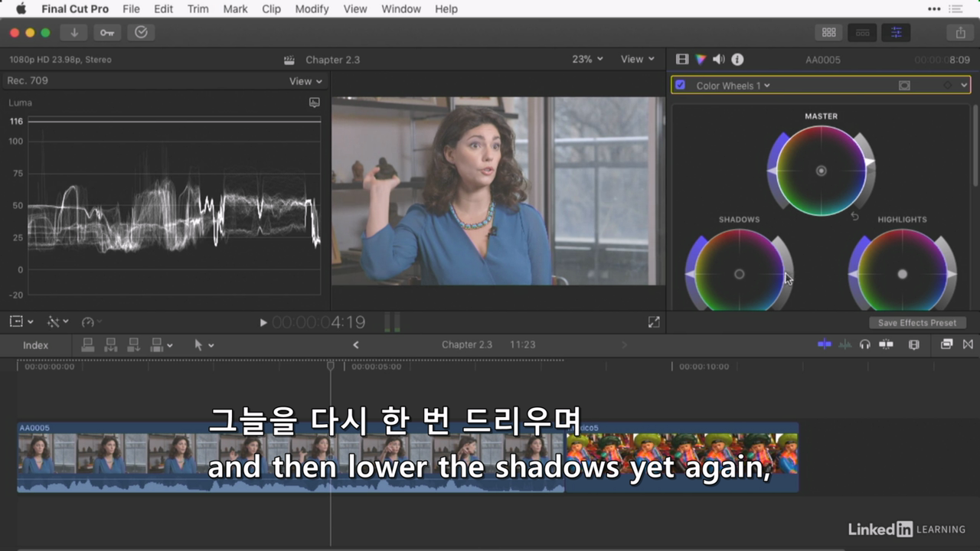Screen dimensions: 980x551
Task: Click the Share export icon
Action: pyautogui.click(x=960, y=32)
